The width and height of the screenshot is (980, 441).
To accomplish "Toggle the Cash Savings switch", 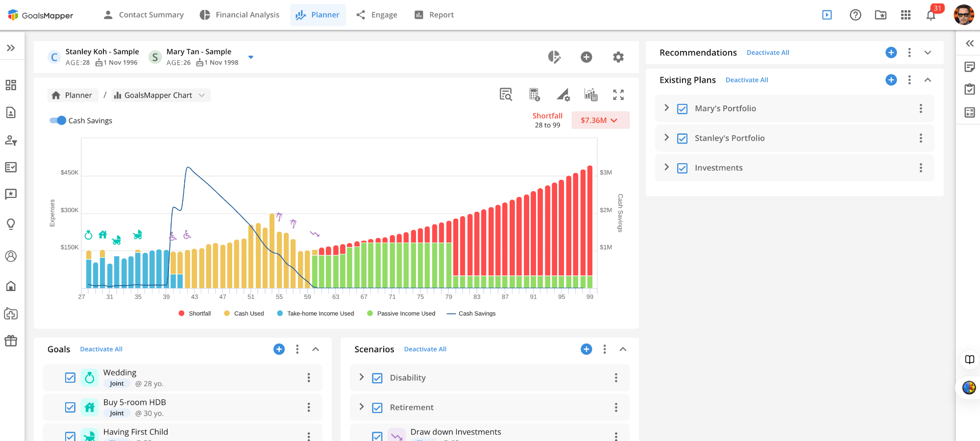I will pyautogui.click(x=58, y=121).
